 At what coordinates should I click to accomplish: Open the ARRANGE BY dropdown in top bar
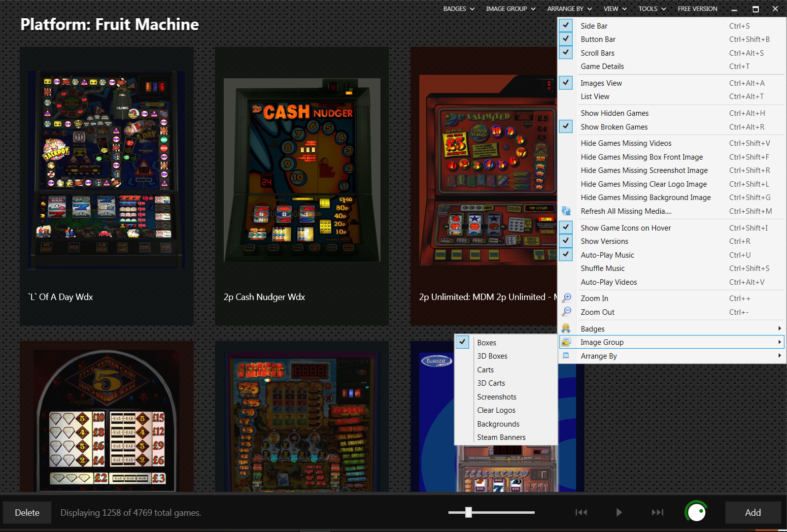569,8
